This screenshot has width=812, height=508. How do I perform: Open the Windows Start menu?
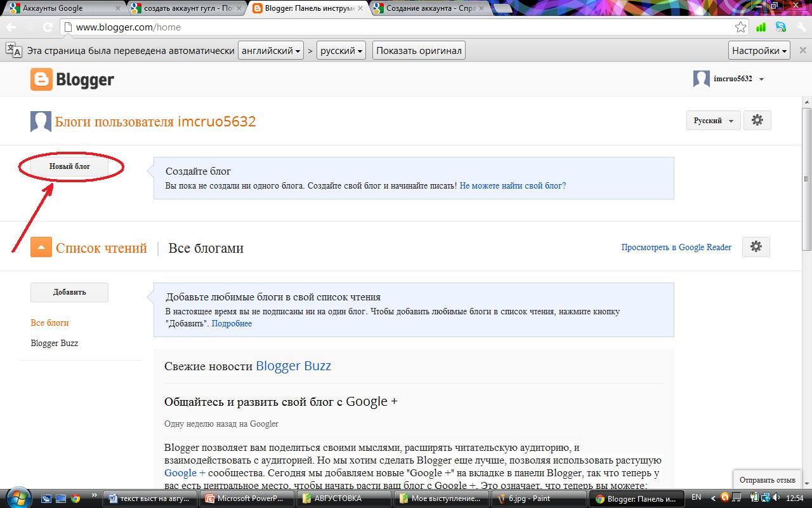coord(17,498)
